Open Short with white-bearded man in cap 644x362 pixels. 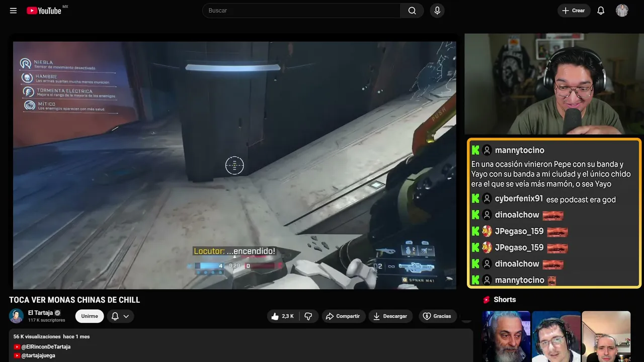click(506, 336)
